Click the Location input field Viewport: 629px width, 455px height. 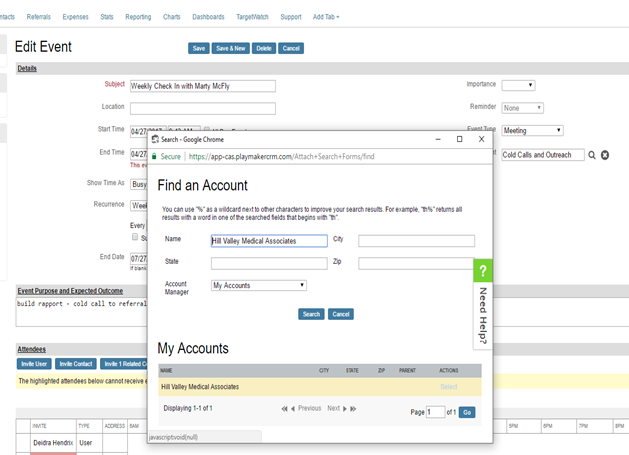click(203, 108)
